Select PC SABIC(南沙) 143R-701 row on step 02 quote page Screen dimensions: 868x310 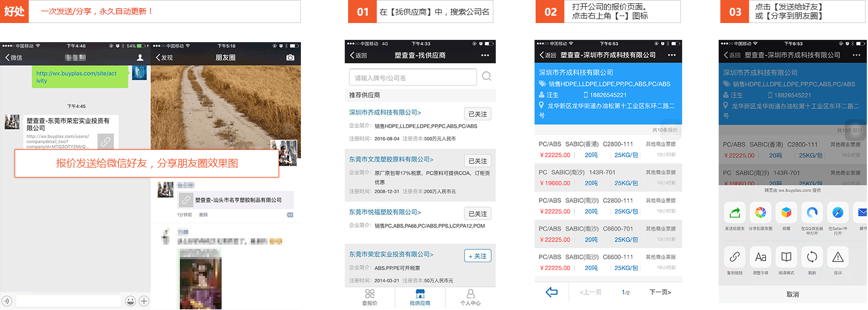(x=609, y=178)
